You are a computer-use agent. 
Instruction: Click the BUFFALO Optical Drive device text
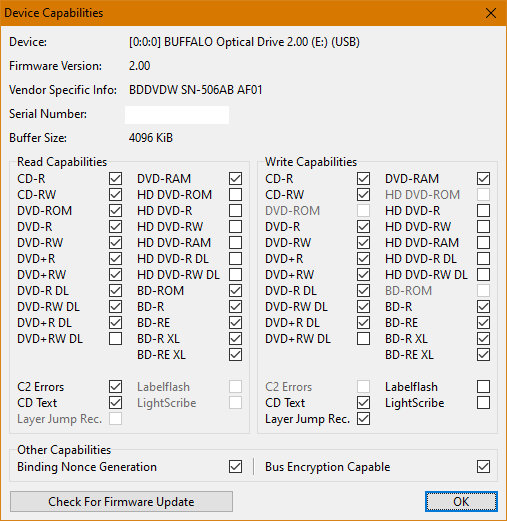pos(244,42)
